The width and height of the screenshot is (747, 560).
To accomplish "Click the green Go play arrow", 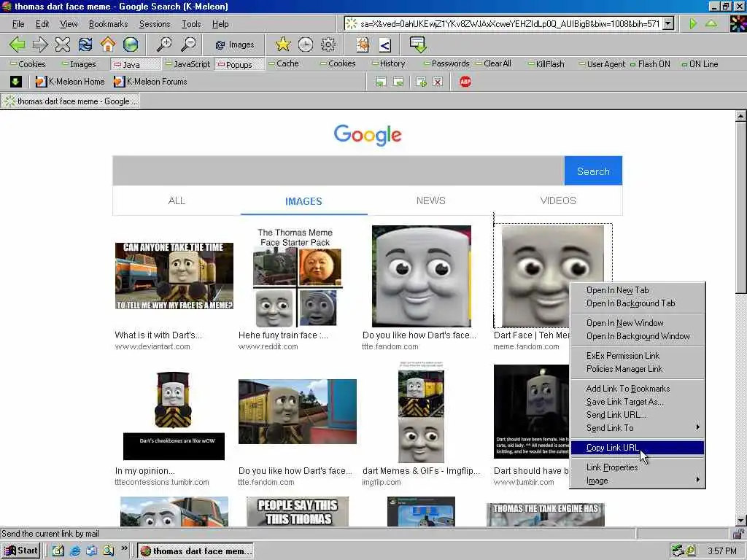I will tap(693, 23).
